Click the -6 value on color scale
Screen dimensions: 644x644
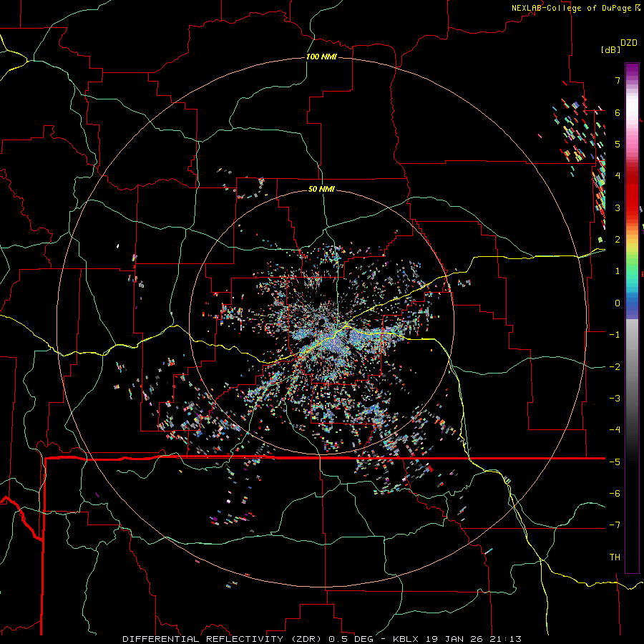(x=615, y=494)
